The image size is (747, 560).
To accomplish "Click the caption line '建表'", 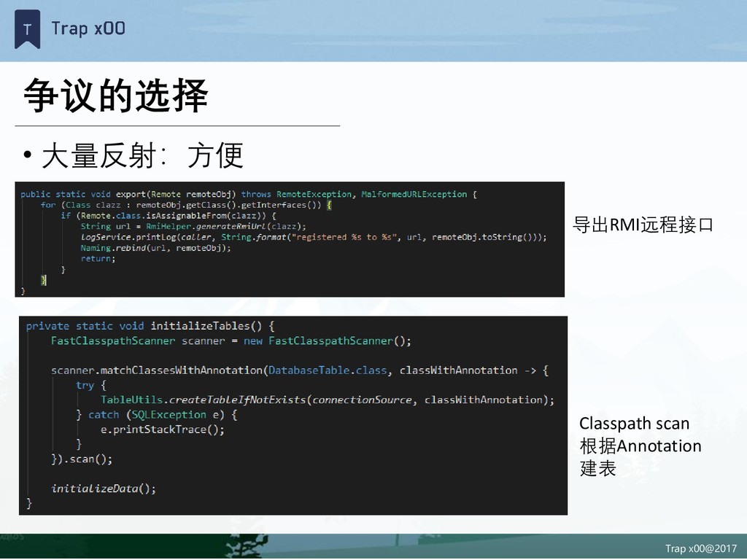I will pos(598,469).
